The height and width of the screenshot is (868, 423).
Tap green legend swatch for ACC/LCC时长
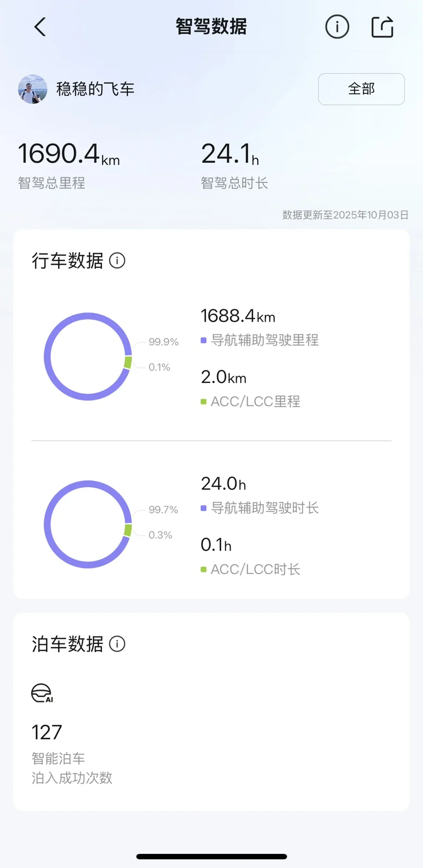coord(203,570)
